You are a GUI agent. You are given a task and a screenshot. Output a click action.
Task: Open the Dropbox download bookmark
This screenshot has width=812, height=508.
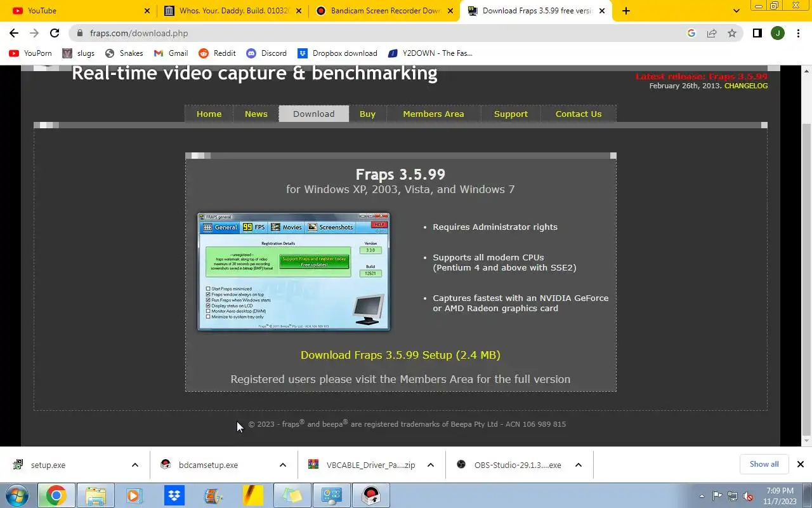click(x=337, y=53)
